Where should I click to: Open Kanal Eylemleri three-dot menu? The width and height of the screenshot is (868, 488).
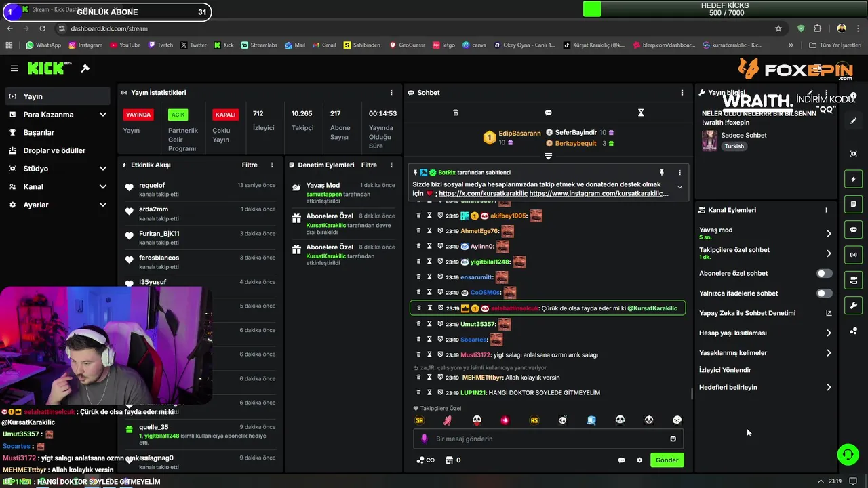coord(826,210)
